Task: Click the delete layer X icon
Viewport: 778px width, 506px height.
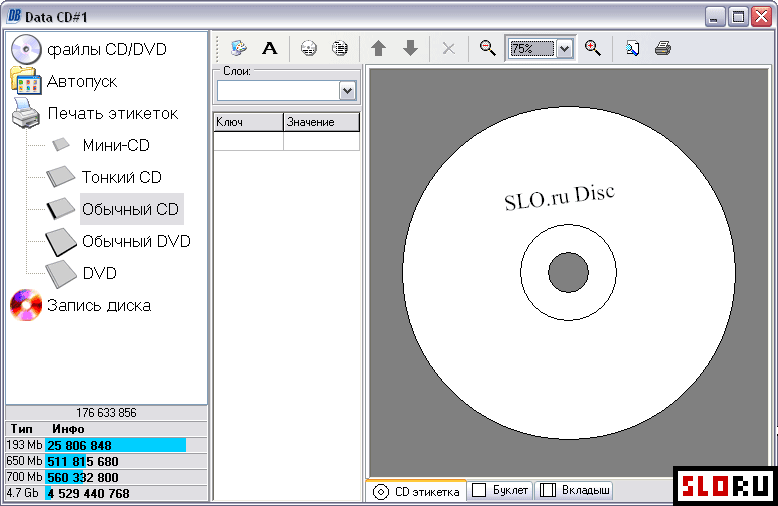Action: pos(449,48)
